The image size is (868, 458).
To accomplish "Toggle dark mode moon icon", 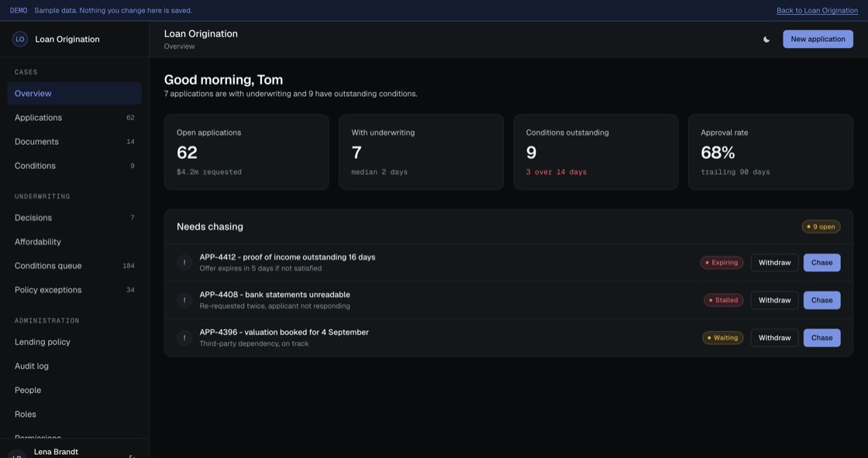I will click(766, 40).
